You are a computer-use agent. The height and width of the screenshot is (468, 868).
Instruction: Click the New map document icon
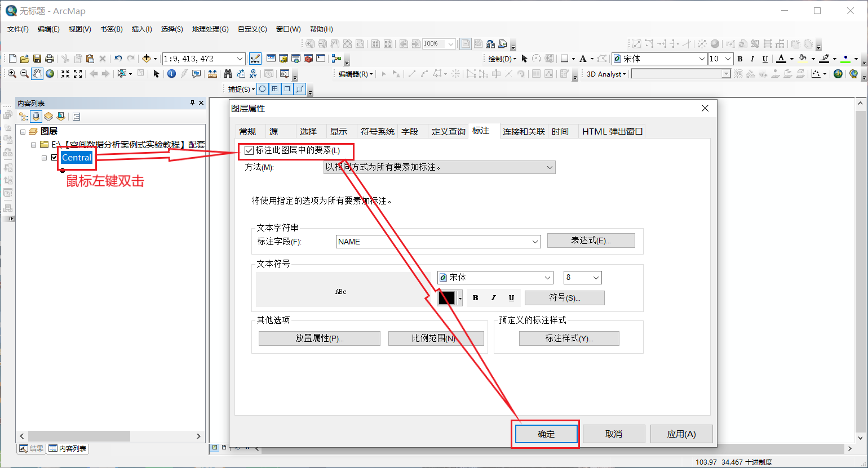click(12, 59)
